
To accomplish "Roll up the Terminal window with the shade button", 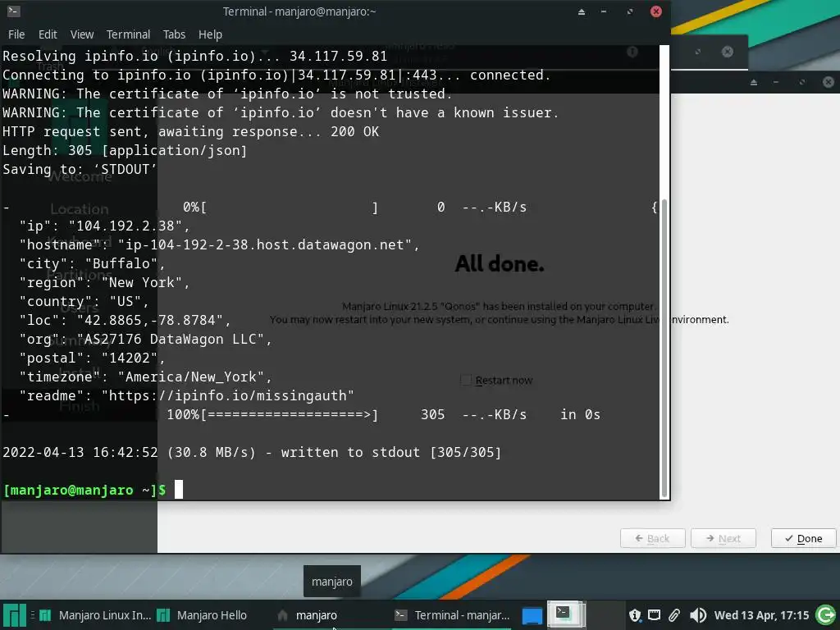I will click(582, 11).
